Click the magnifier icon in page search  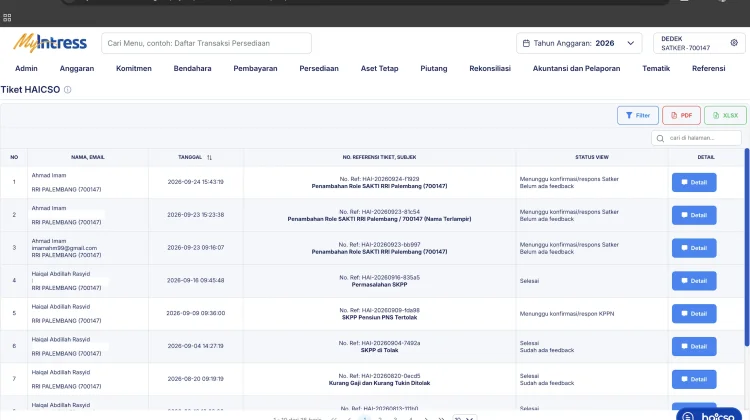660,138
